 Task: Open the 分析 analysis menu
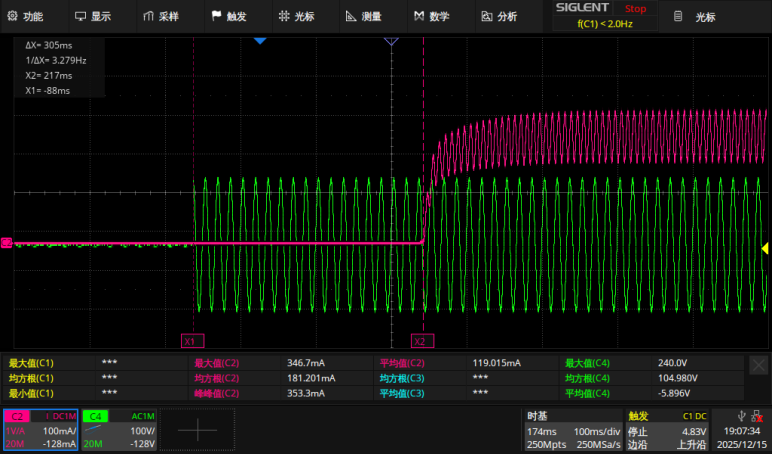(x=499, y=16)
